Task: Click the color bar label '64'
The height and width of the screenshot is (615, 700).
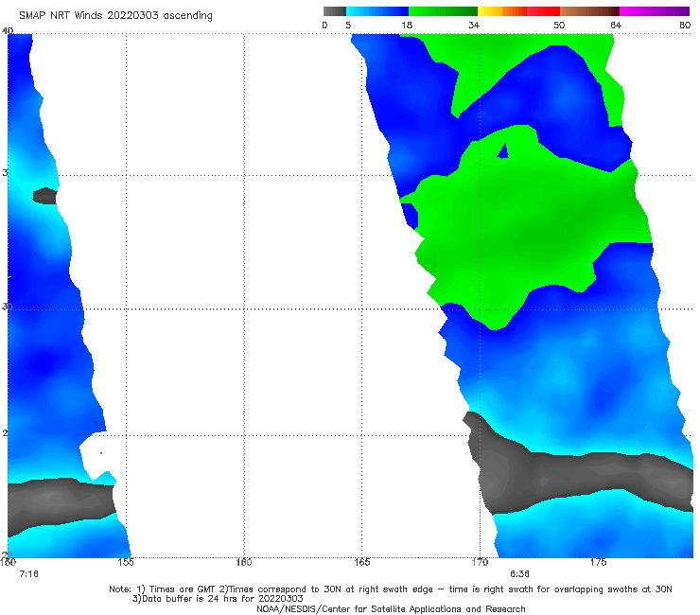Action: tap(616, 26)
